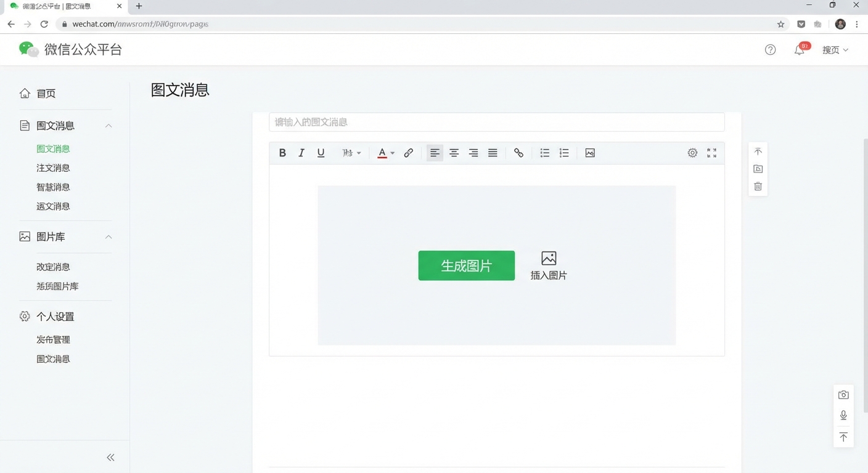Click the browser back arrow

click(x=11, y=24)
